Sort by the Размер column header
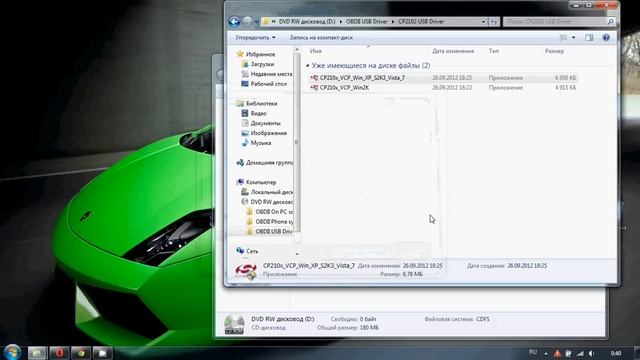 pyautogui.click(x=554, y=51)
